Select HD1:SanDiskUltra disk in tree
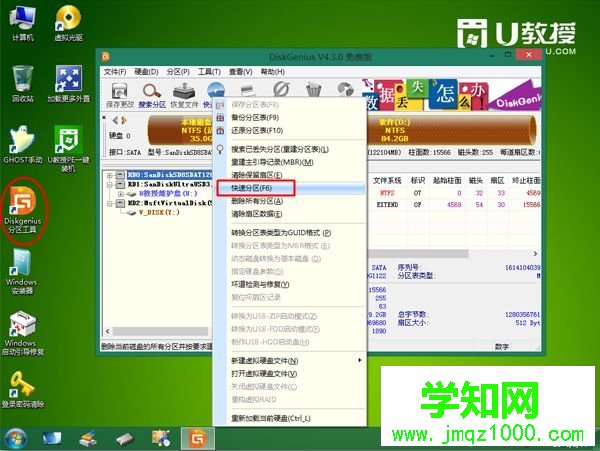This screenshot has width=600, height=451. (x=170, y=185)
